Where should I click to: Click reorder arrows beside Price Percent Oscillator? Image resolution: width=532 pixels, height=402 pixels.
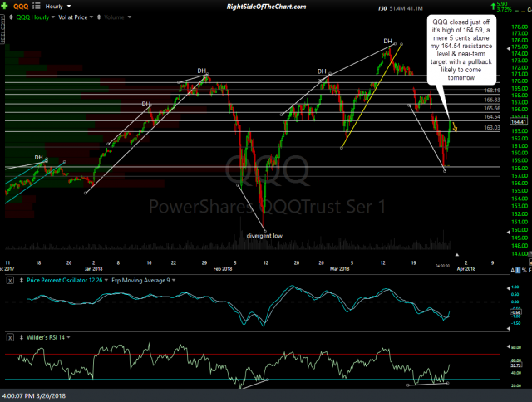click(22, 280)
